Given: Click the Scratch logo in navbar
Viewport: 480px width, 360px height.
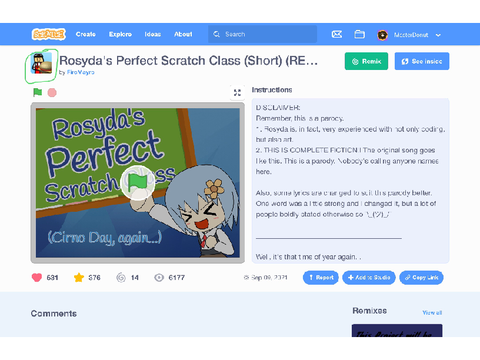Looking at the screenshot, I should (x=49, y=34).
